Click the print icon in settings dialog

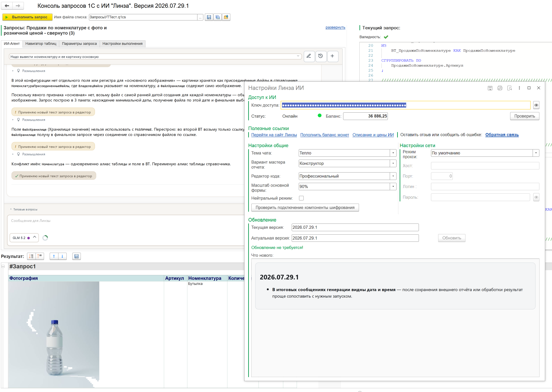point(500,88)
